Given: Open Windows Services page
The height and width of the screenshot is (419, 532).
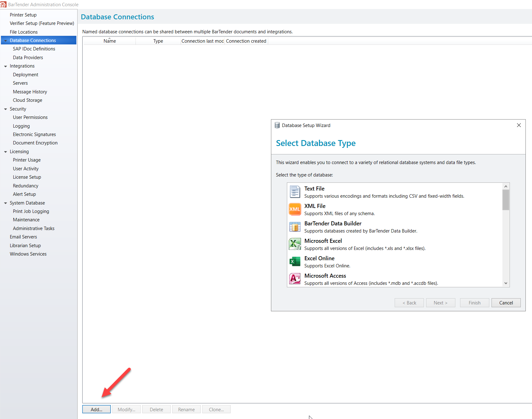Looking at the screenshot, I should coord(28,254).
